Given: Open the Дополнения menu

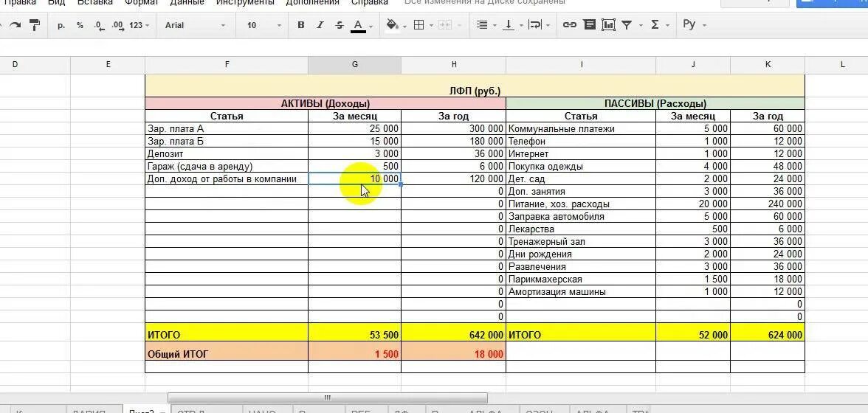Looking at the screenshot, I should tap(313, 2).
